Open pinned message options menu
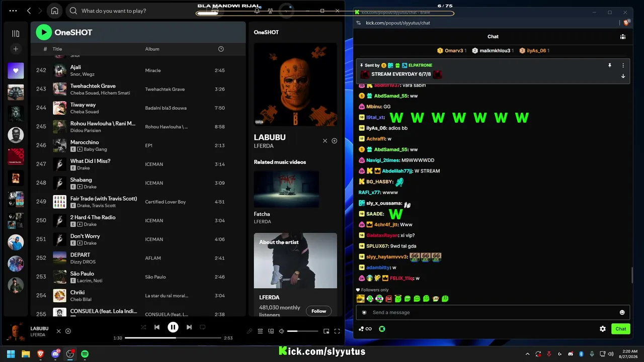 coord(623,65)
